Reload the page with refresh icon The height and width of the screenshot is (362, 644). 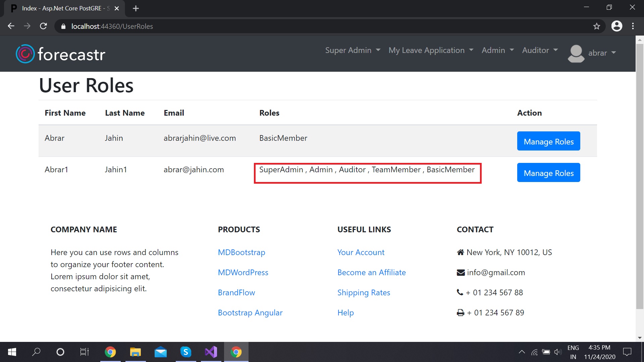[x=43, y=26]
